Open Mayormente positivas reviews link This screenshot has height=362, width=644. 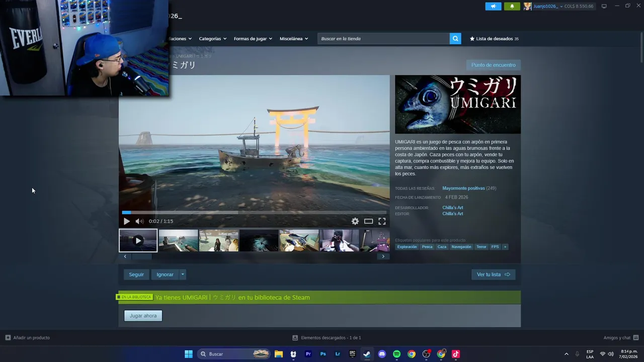pos(463,188)
